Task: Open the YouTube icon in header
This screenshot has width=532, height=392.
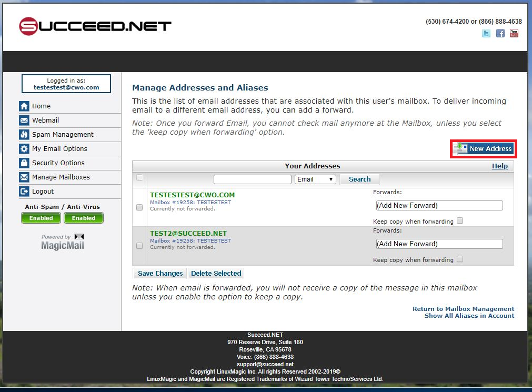Action: (x=514, y=33)
